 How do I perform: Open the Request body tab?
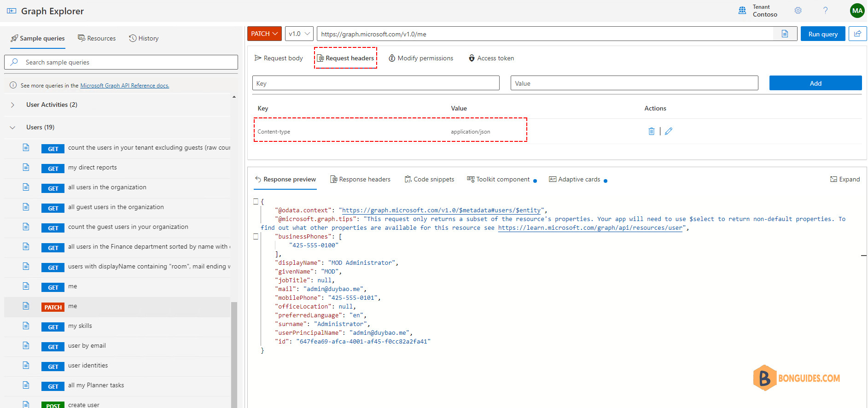(x=279, y=58)
